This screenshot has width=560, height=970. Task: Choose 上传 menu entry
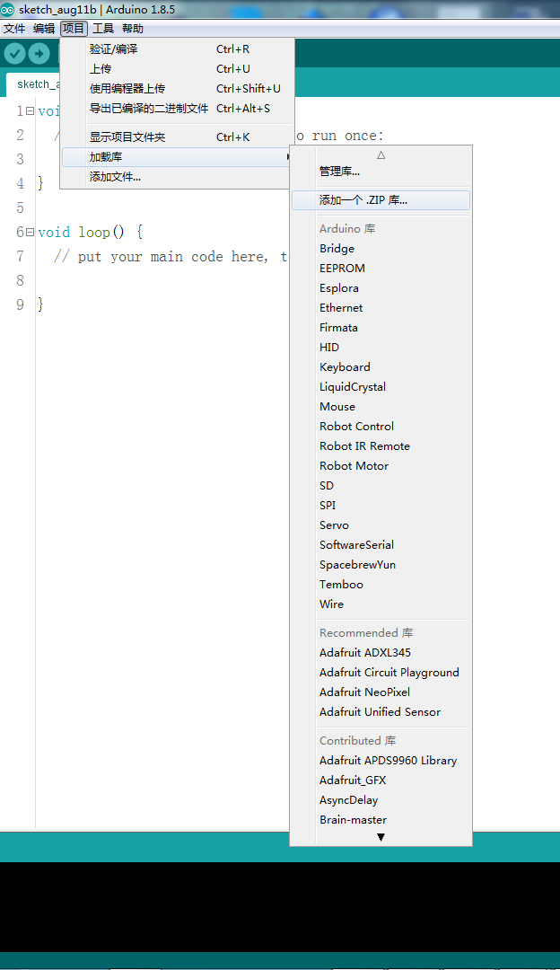coord(178,69)
